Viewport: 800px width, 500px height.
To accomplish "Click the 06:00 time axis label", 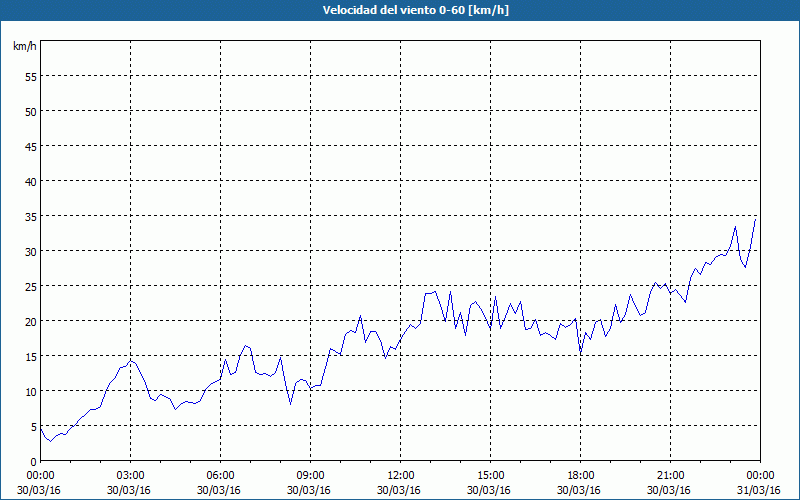I will (x=220, y=476).
